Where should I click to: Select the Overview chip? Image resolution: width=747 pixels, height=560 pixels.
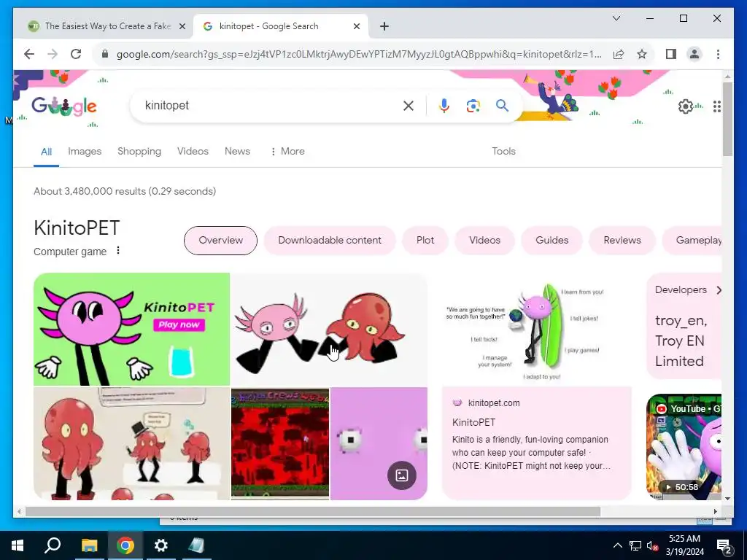coord(220,241)
